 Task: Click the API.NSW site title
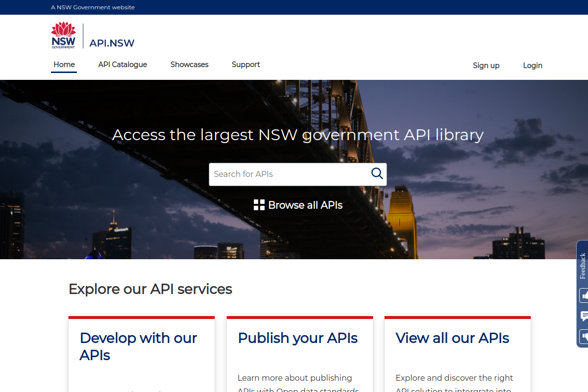pos(112,43)
